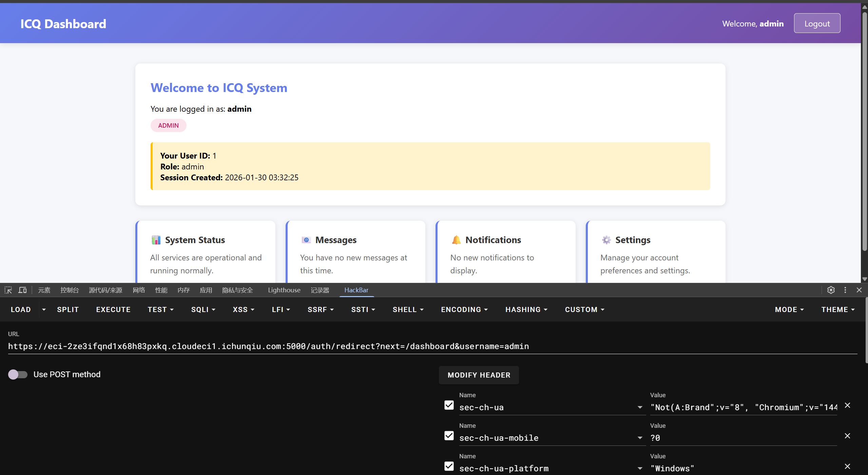Viewport: 868px width, 475px height.
Task: Open the sec-ch-ua name dropdown arrow
Action: coord(640,407)
